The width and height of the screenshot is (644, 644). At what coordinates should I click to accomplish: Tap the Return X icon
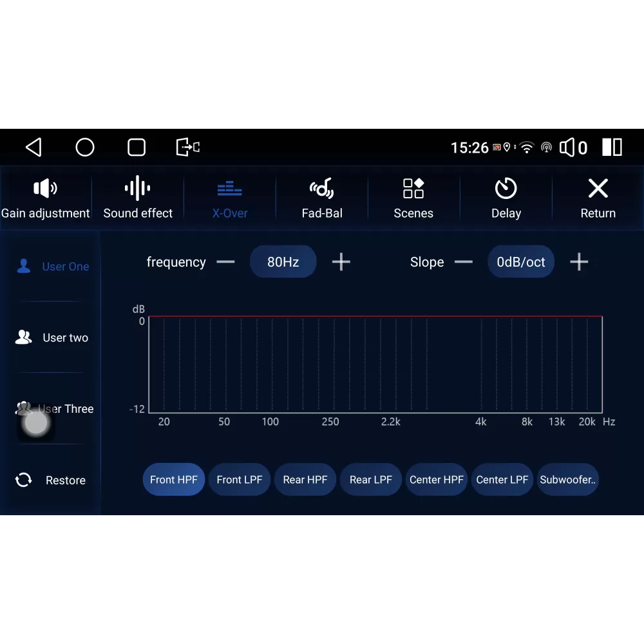[598, 189]
